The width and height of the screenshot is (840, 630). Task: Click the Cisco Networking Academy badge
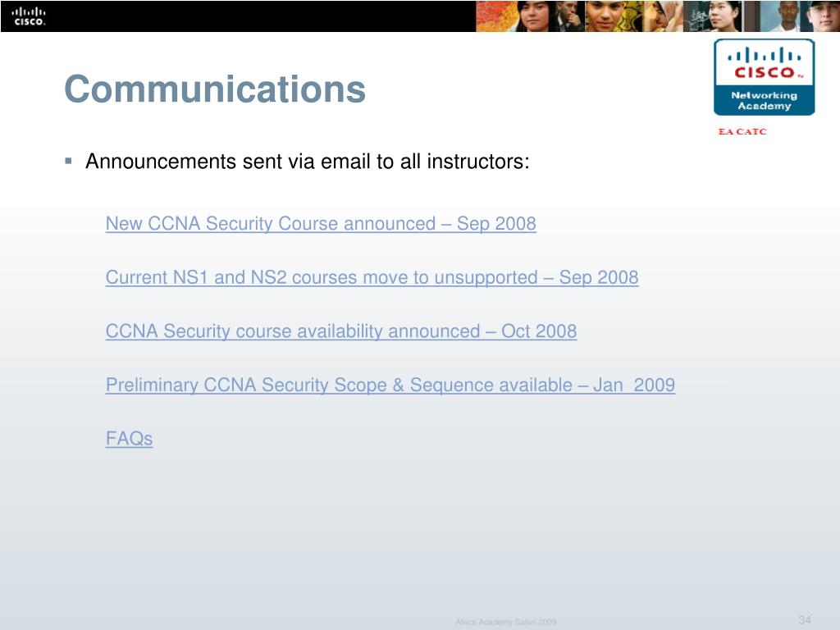coord(764,77)
